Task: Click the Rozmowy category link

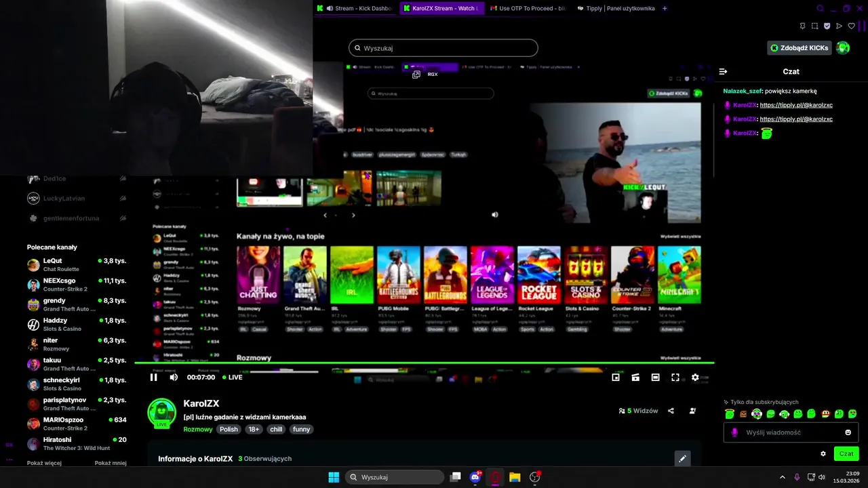Action: [x=198, y=430]
